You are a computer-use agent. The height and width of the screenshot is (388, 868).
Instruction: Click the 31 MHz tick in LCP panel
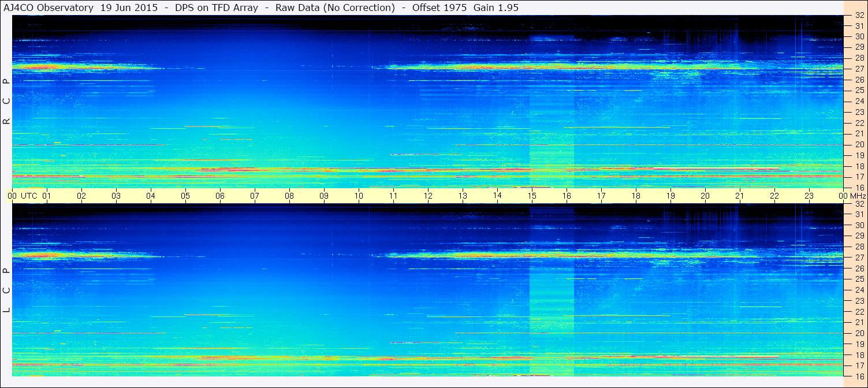(859, 214)
